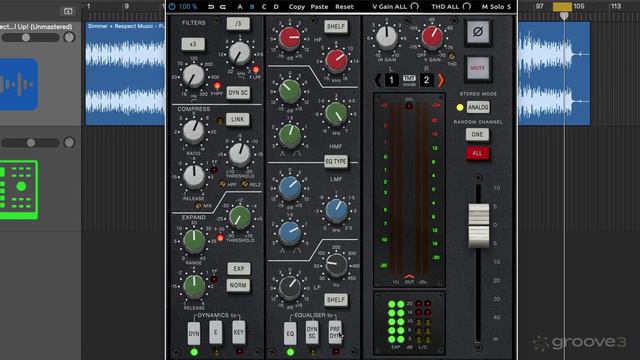640x360 pixels.
Task: Click the first track volume slider
Action: click(x=31, y=38)
